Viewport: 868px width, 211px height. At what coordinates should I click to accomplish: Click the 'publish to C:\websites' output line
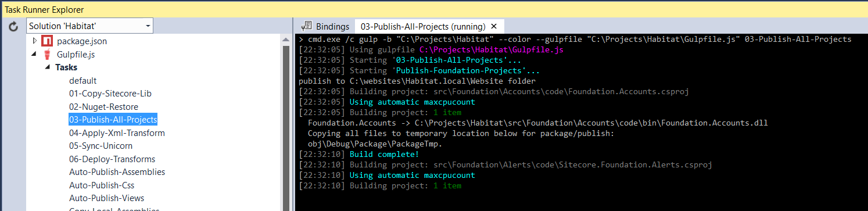pos(417,81)
